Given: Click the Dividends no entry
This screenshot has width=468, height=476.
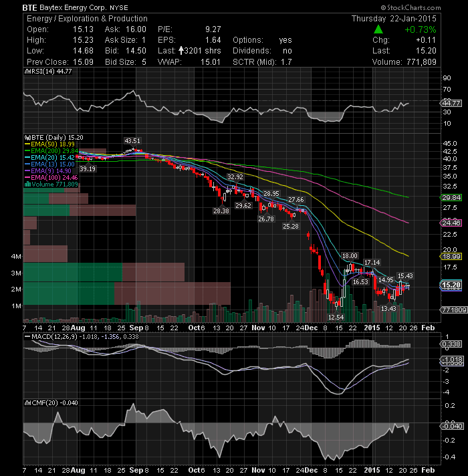Looking at the screenshot, I should click(x=262, y=51).
